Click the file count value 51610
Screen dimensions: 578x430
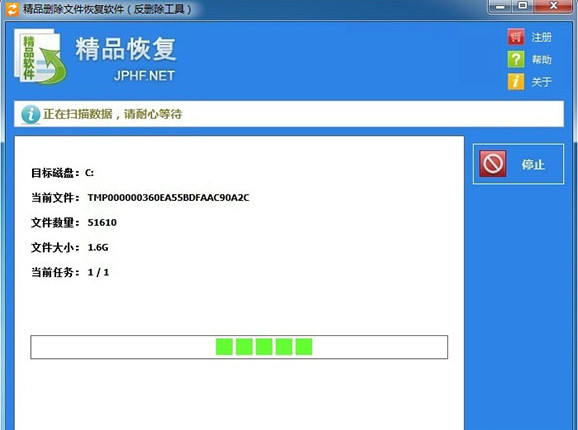[102, 223]
